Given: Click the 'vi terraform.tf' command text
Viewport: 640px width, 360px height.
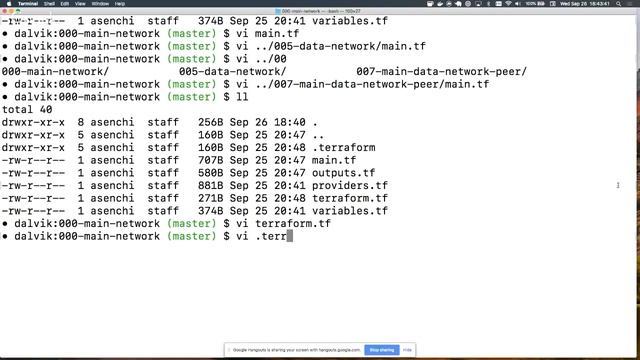Looking at the screenshot, I should coord(283,223).
